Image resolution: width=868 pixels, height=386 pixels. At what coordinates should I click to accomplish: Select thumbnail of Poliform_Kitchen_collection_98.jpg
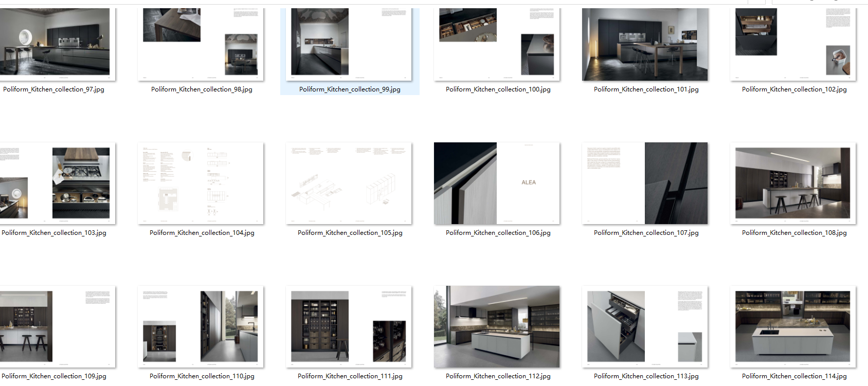tap(201, 44)
